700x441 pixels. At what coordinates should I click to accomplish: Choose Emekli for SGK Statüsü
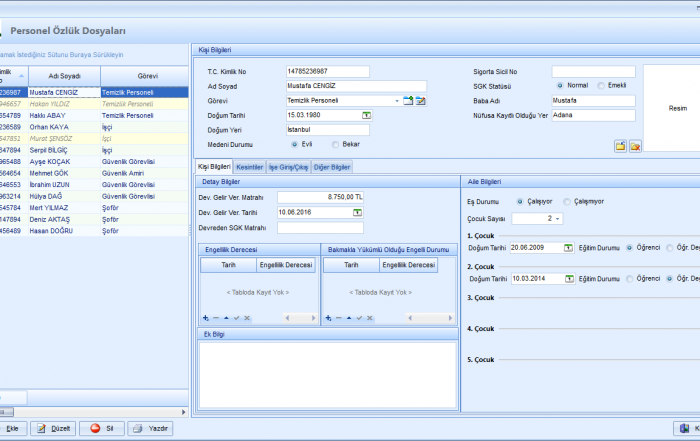(600, 86)
